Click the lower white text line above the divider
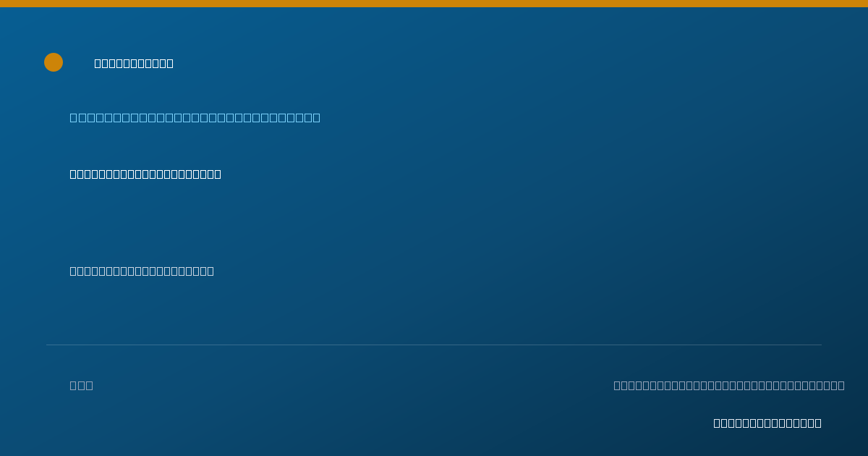 point(142,271)
